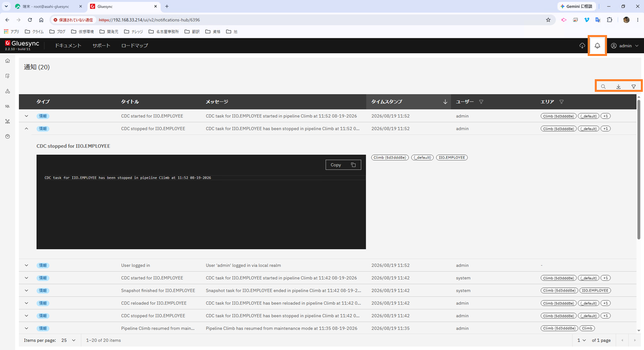Sort by タイムスタンプ column header

point(408,102)
